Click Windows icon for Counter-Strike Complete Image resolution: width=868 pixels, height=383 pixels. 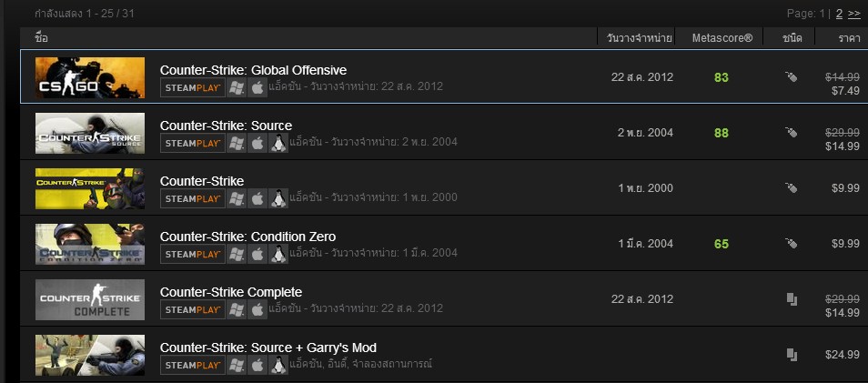tap(237, 309)
